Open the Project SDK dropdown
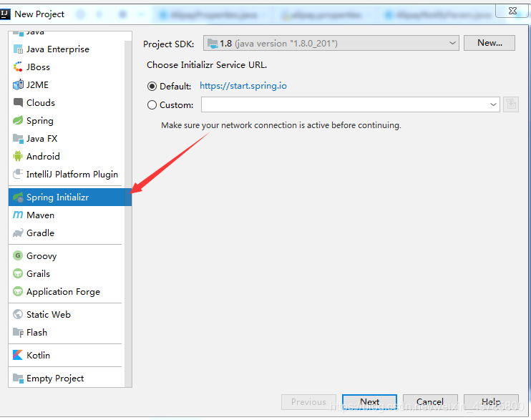 pos(331,43)
